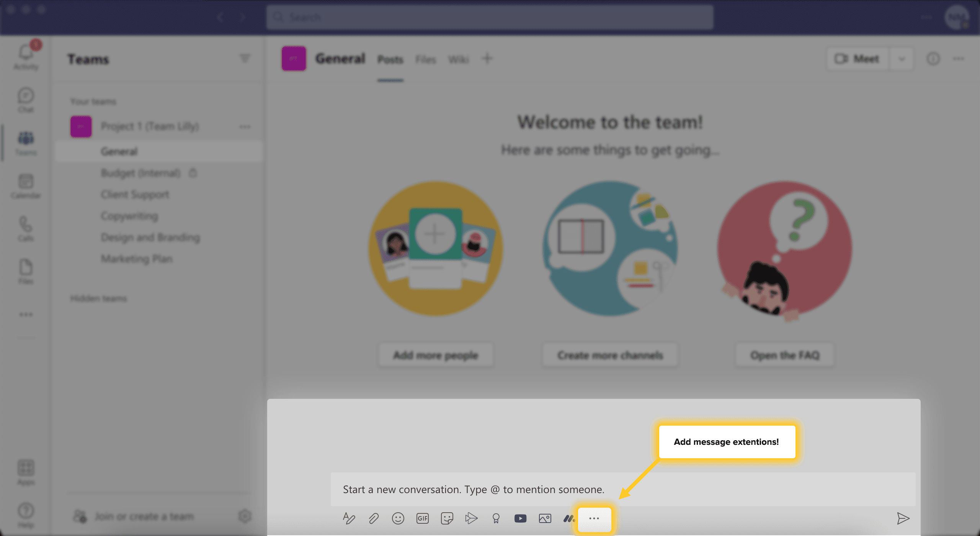Expand hidden teams section
The width and height of the screenshot is (980, 536).
click(99, 298)
